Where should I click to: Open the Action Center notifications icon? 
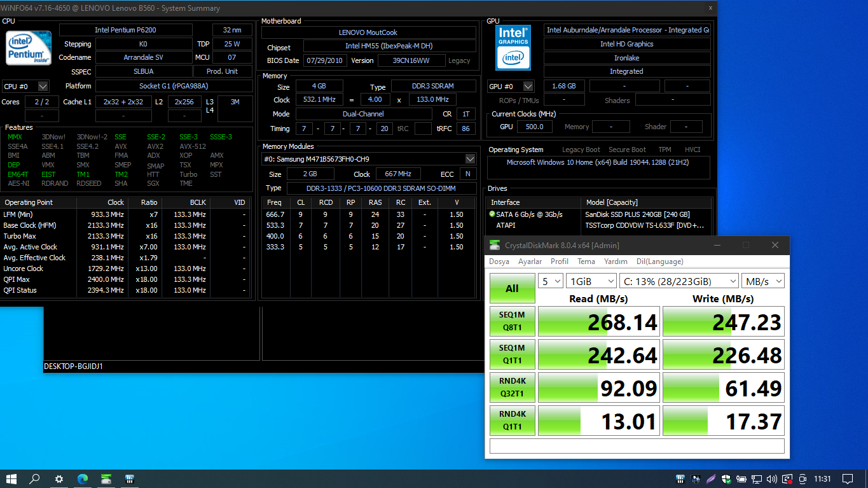click(x=848, y=479)
